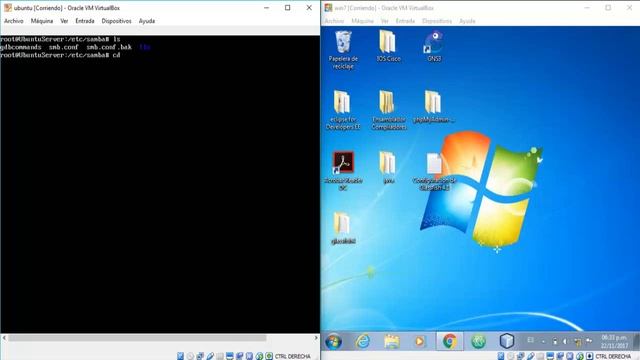Open Entrada menu in win7 VirtualBox window
640x360 pixels.
click(405, 21)
